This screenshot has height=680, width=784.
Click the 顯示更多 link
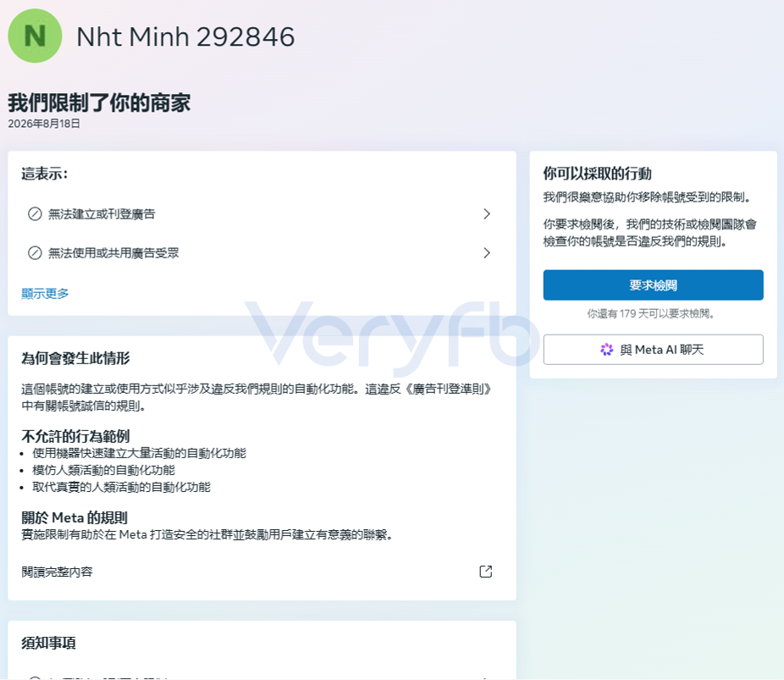click(x=45, y=294)
